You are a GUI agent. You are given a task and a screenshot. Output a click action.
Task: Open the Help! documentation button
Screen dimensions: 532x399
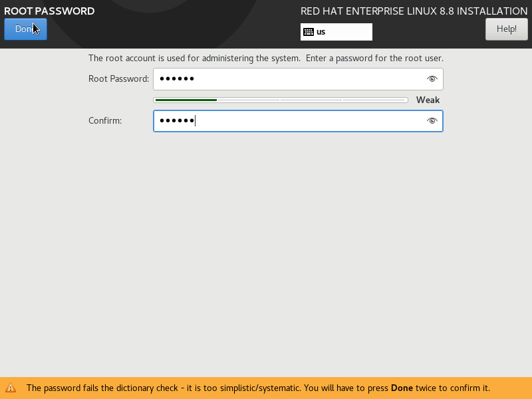coord(506,29)
